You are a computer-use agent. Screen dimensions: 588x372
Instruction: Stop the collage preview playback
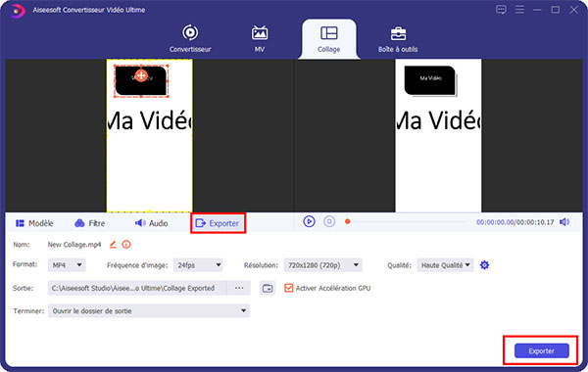[x=329, y=222]
